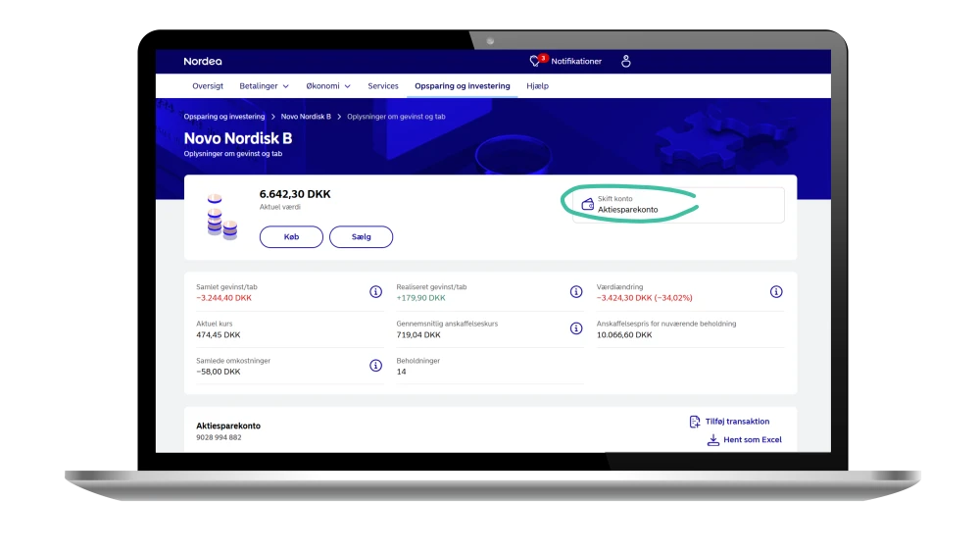
Task: Click info icon next to Samlet gevinst/tab
Action: click(x=375, y=292)
